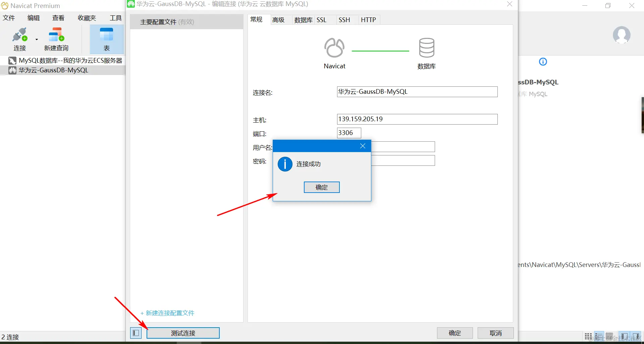Screen dimensions: 644x344
Task: Toggle right pane visibility icon in status bar
Action: (636, 336)
